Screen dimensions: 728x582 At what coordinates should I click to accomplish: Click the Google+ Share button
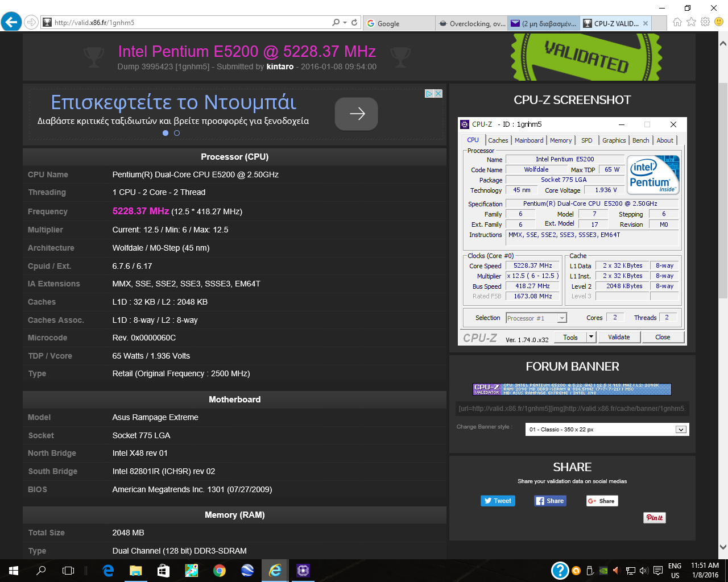point(602,501)
